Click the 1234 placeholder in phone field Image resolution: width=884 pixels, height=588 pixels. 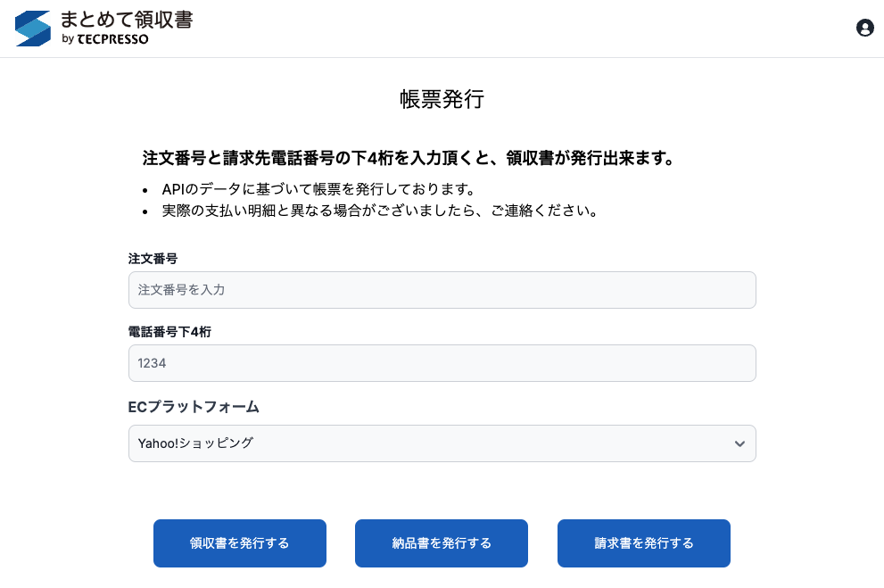click(x=153, y=363)
